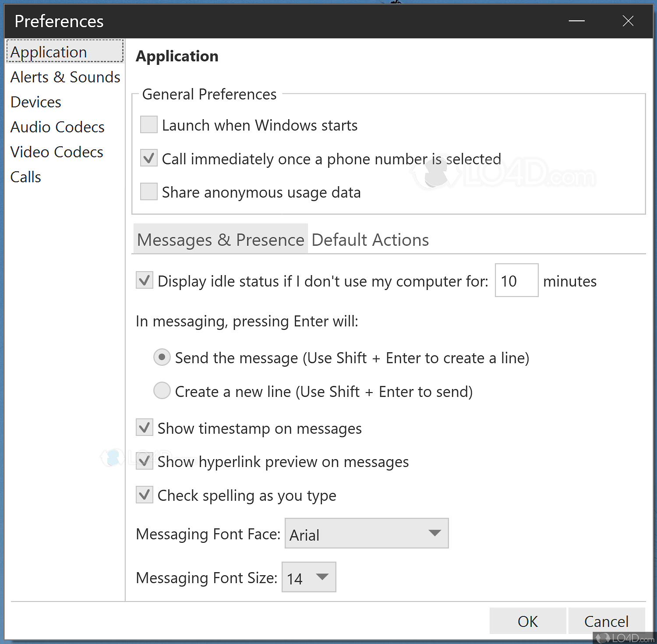Open the Alerts & Sounds settings
This screenshot has width=657, height=644.
coord(65,77)
